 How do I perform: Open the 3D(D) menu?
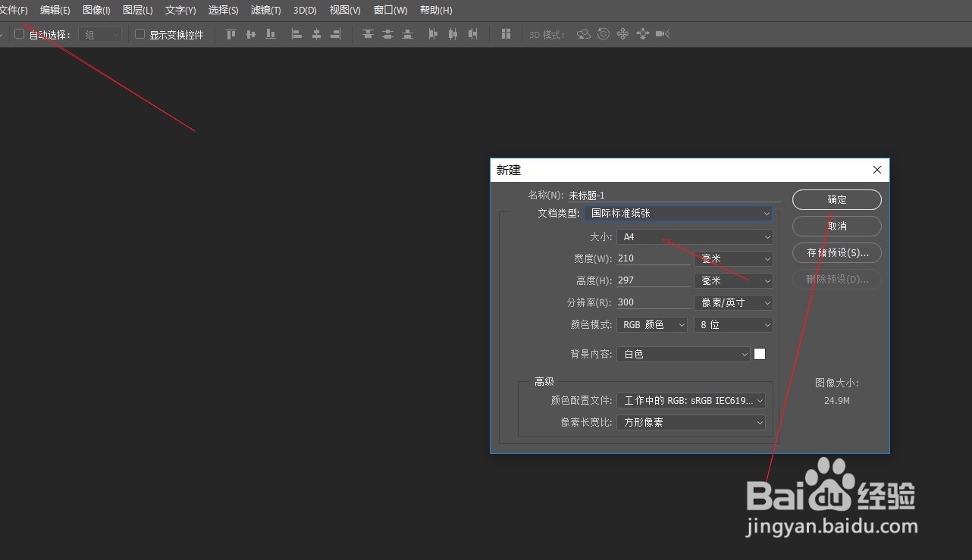[305, 10]
